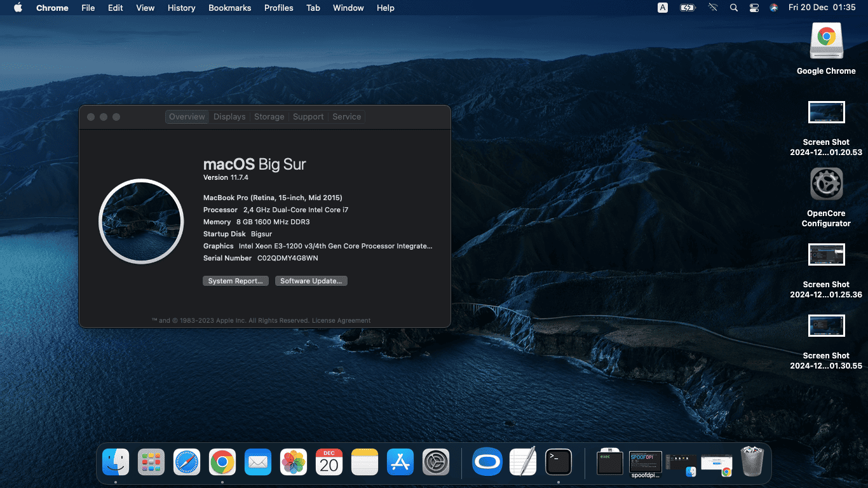Image resolution: width=868 pixels, height=488 pixels.
Task: Click the battery status menu
Action: pyautogui.click(x=688, y=8)
